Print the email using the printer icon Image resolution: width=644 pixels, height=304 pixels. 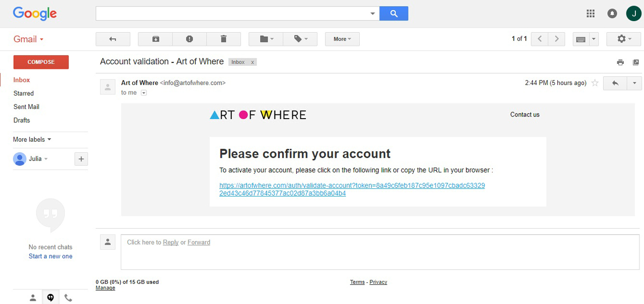pos(620,62)
